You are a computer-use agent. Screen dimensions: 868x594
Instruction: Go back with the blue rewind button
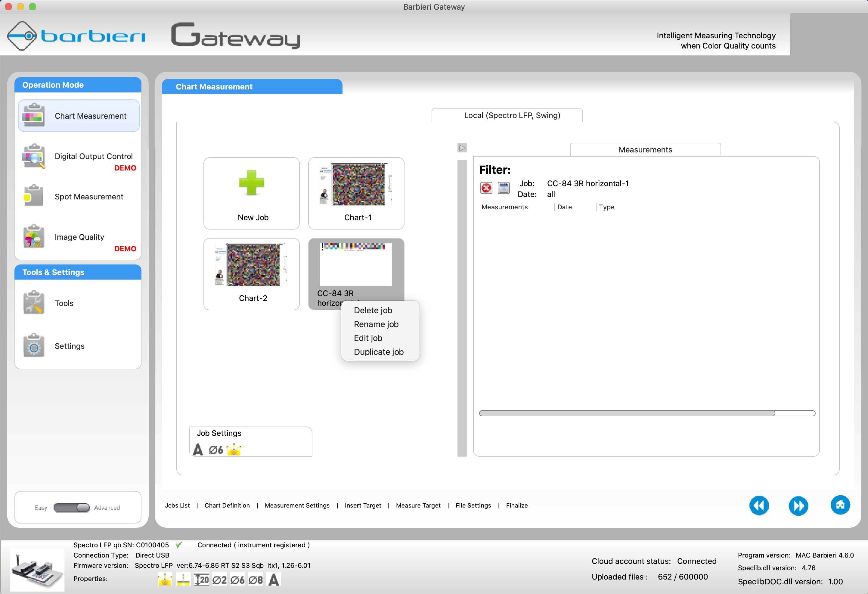pyautogui.click(x=759, y=505)
